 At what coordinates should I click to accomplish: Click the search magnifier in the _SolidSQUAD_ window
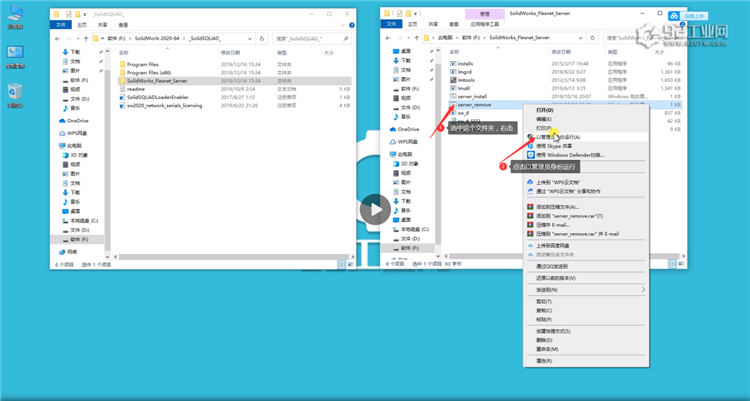[346, 38]
